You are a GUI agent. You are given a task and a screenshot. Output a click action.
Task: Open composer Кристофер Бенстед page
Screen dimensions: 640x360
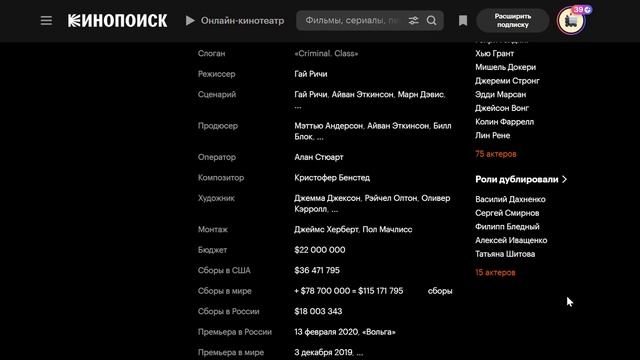click(x=332, y=178)
